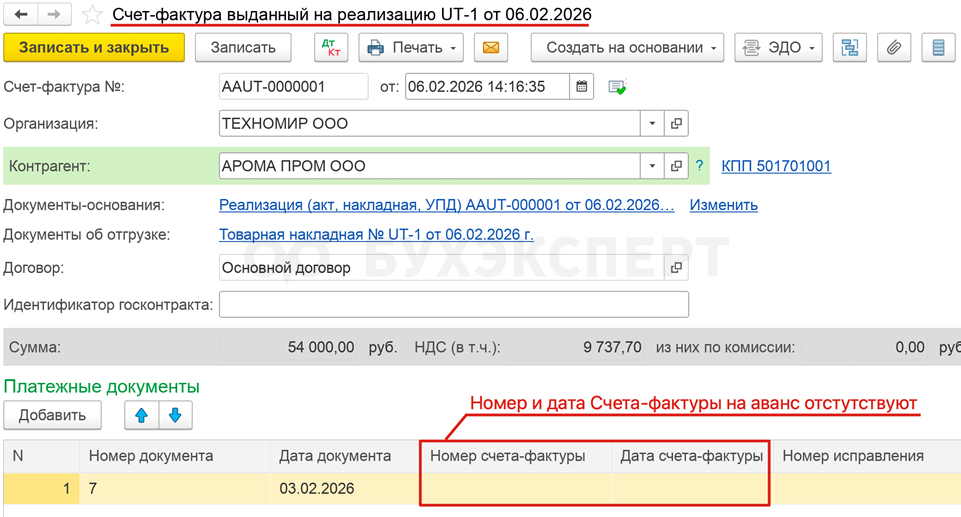Move payment row down arrow
Image resolution: width=961 pixels, height=517 pixels.
coord(175,415)
